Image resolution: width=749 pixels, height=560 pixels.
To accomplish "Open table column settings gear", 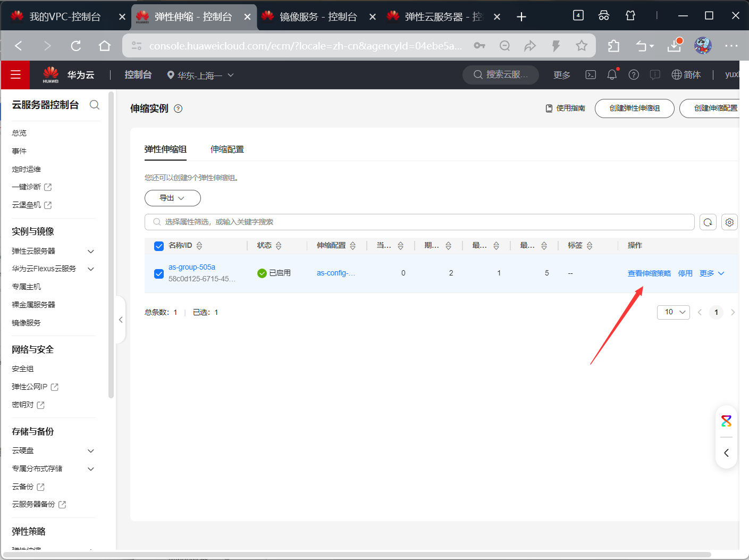I will point(729,222).
